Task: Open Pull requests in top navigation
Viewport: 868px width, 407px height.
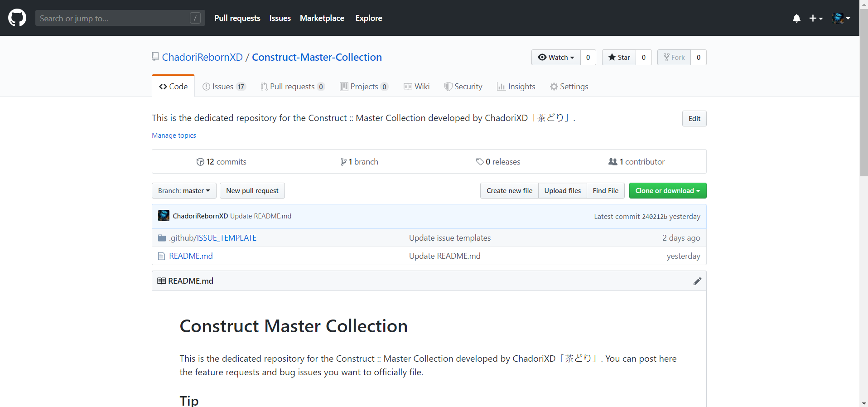Action: [x=237, y=18]
